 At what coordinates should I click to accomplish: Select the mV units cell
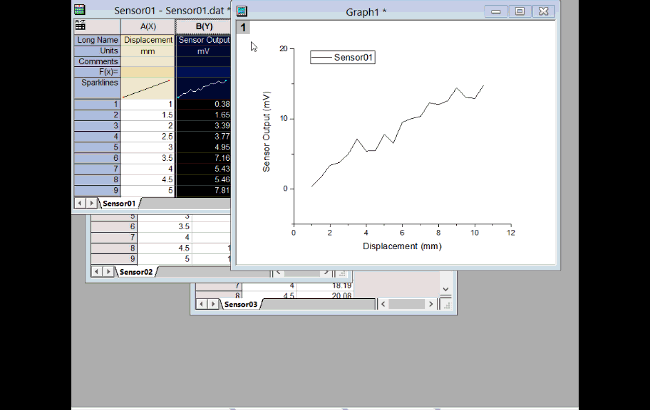203,51
